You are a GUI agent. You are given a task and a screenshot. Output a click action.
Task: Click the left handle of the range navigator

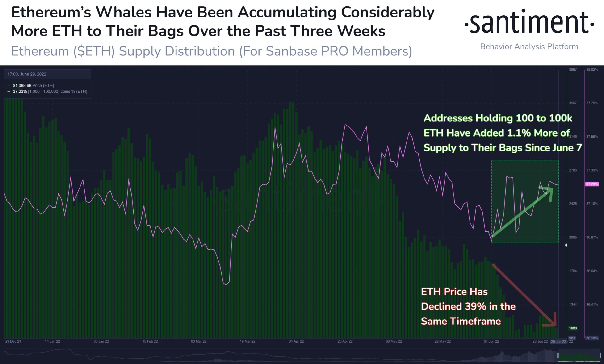point(558,356)
